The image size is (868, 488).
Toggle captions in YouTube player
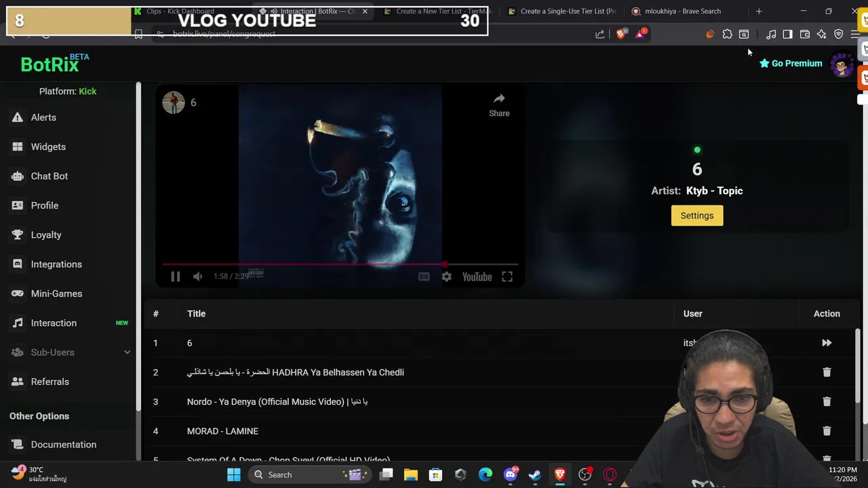(424, 277)
